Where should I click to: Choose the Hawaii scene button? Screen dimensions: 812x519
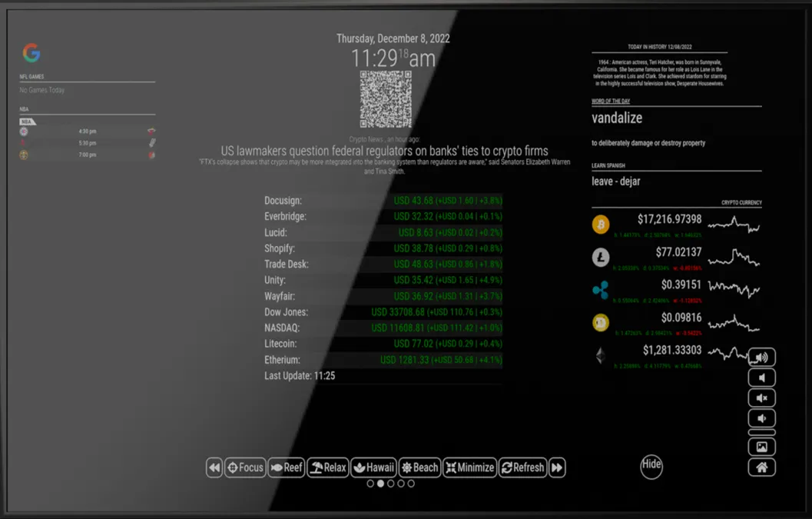[x=373, y=467]
